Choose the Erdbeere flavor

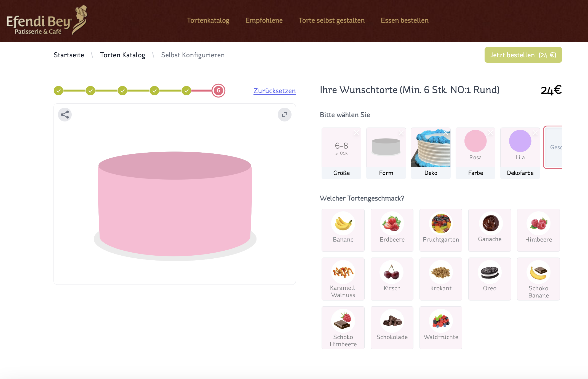[x=392, y=230]
